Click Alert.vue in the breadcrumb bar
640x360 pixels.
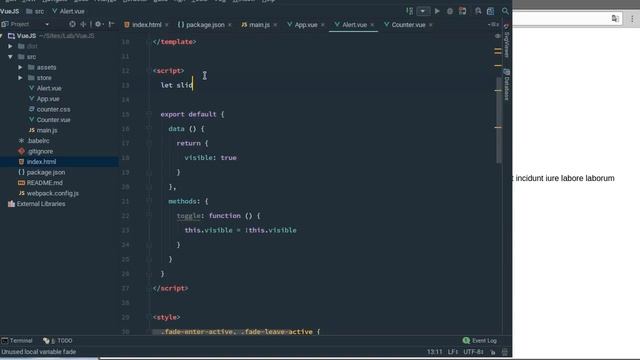click(x=72, y=11)
